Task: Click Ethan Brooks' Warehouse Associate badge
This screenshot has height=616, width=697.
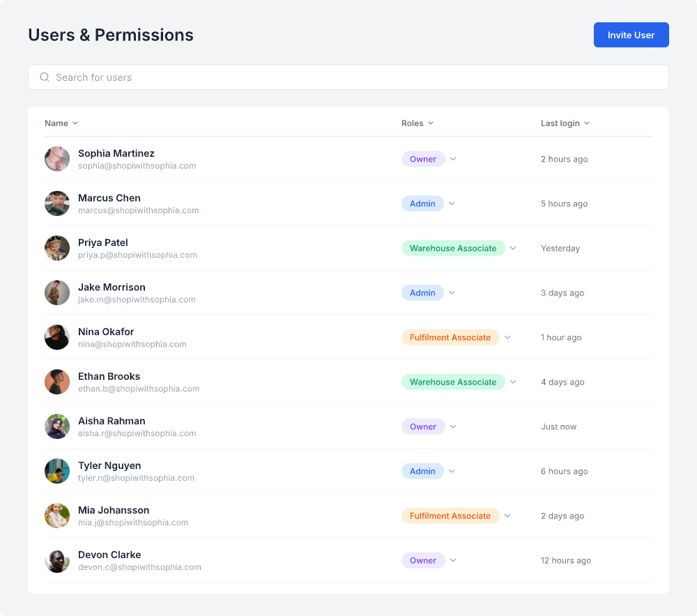Action: tap(453, 382)
